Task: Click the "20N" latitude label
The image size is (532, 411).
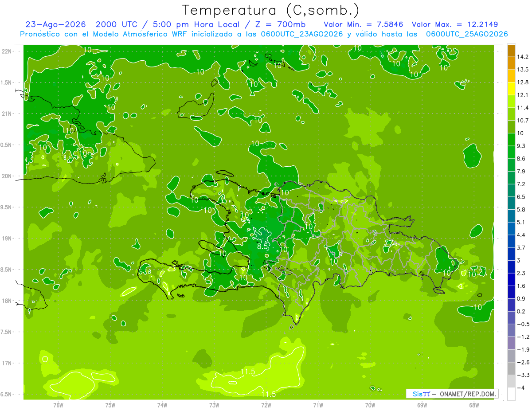Action: click(8, 176)
